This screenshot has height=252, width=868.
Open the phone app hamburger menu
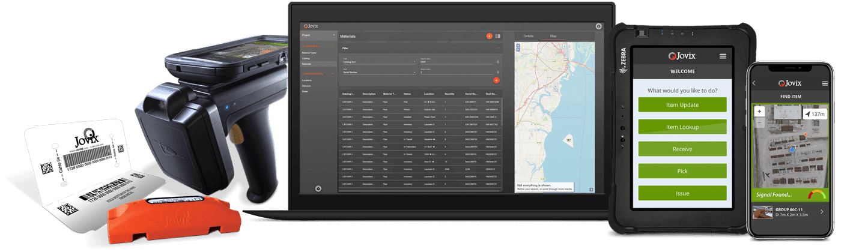825,83
